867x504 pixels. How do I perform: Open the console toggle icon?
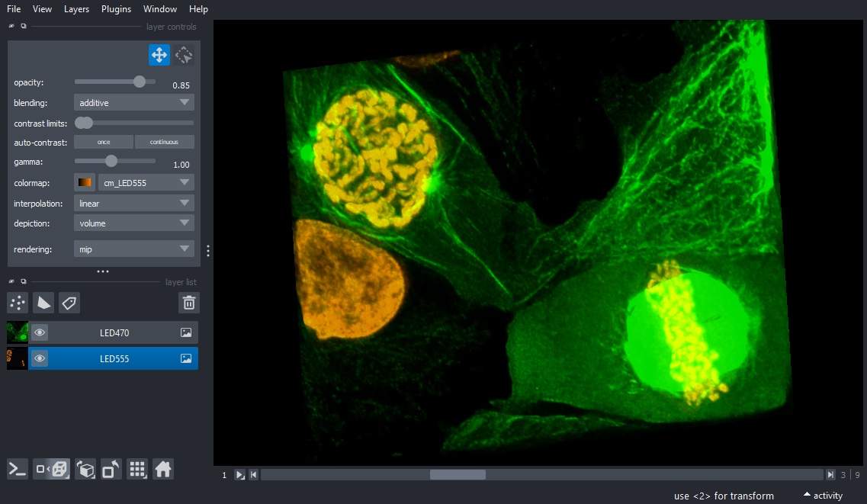point(17,469)
